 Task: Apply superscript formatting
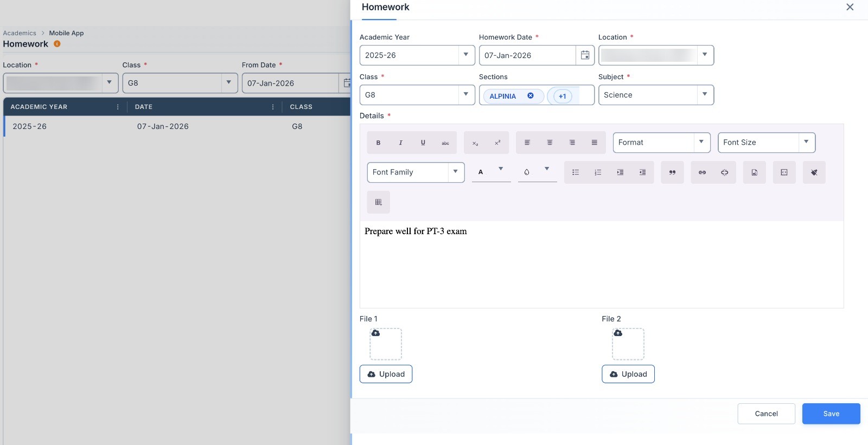click(497, 143)
